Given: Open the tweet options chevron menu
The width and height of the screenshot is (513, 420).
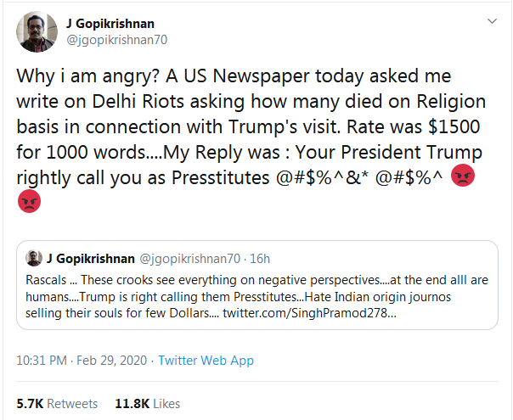Looking at the screenshot, I should (x=492, y=20).
